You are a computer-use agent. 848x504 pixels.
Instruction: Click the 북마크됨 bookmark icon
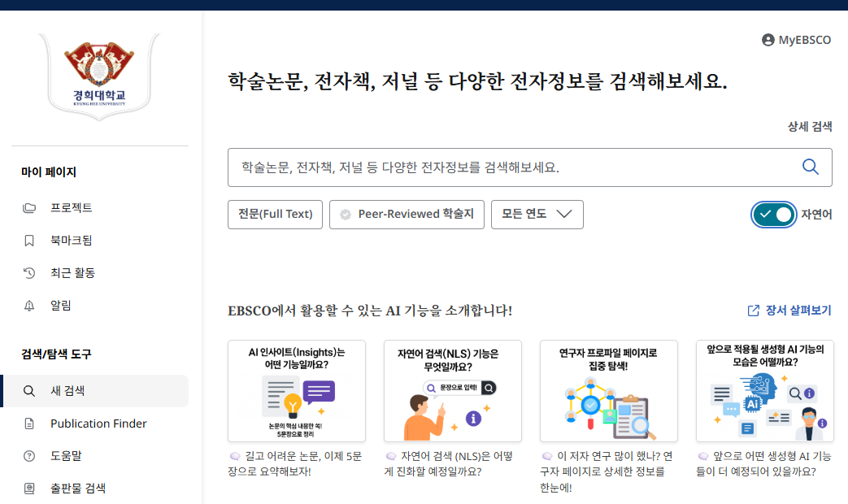pyautogui.click(x=29, y=241)
